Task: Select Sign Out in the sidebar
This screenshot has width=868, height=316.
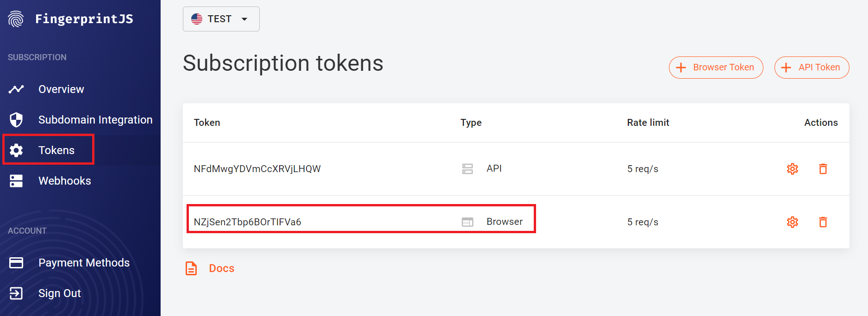Action: point(59,293)
